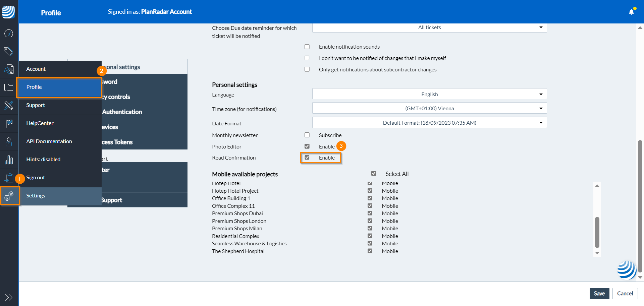
Task: Click the flag icon in sidebar
Action: (x=9, y=123)
